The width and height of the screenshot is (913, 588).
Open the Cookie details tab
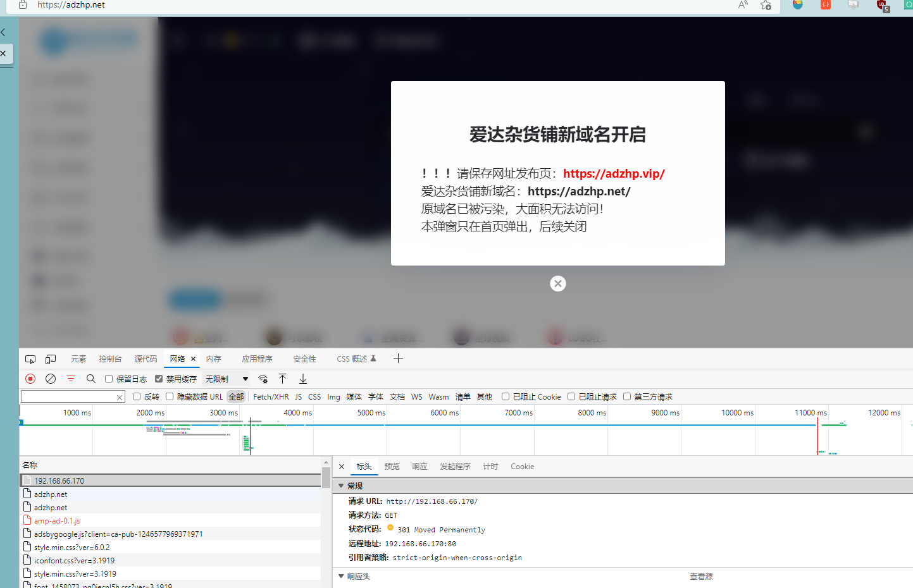pos(522,467)
